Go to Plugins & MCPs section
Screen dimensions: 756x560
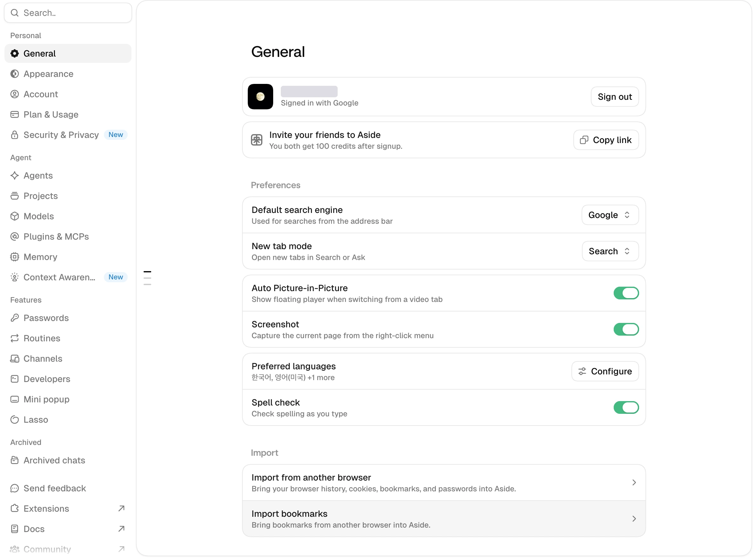[68, 236]
